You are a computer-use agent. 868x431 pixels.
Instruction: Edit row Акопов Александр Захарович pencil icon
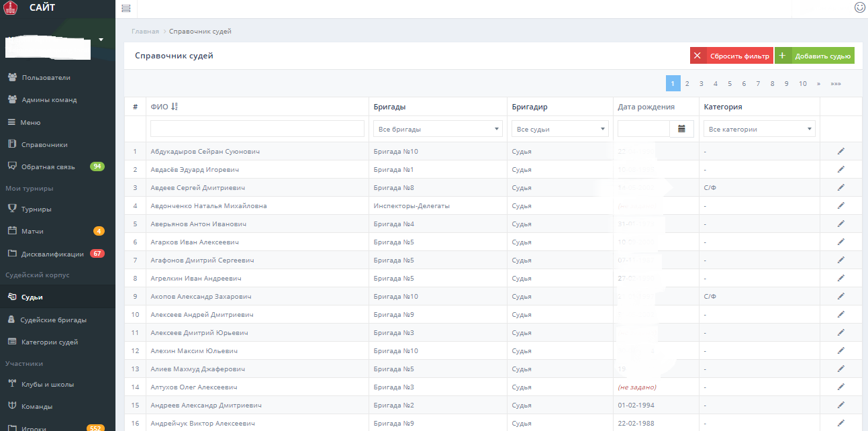(x=841, y=296)
